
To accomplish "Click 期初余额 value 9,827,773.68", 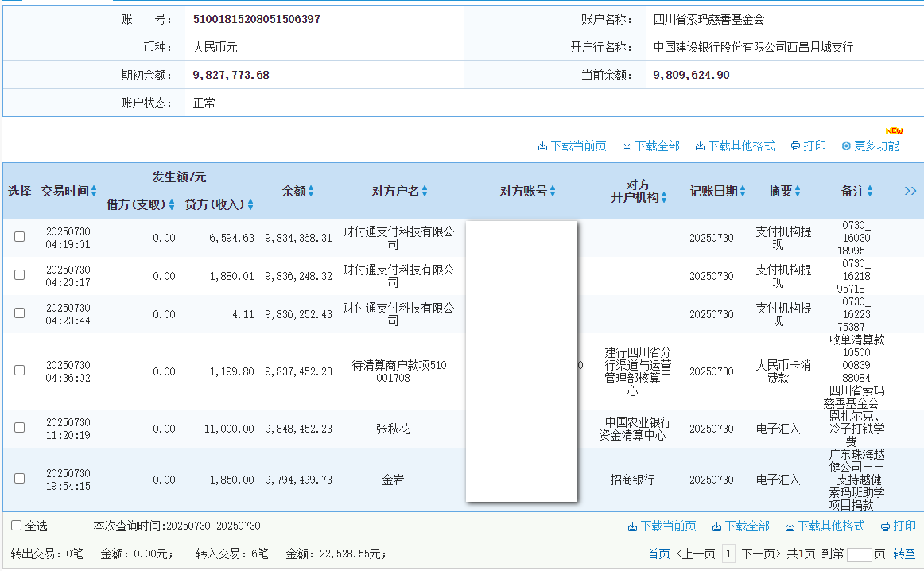I will point(231,75).
